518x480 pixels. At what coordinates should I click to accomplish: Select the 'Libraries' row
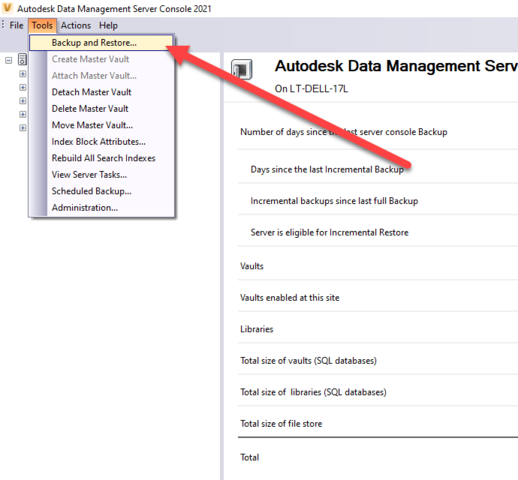coord(378,329)
